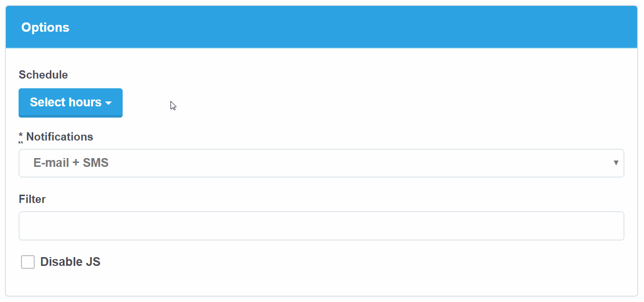The width and height of the screenshot is (644, 302).
Task: Check the box next to Disable JS
Action: pyautogui.click(x=28, y=262)
